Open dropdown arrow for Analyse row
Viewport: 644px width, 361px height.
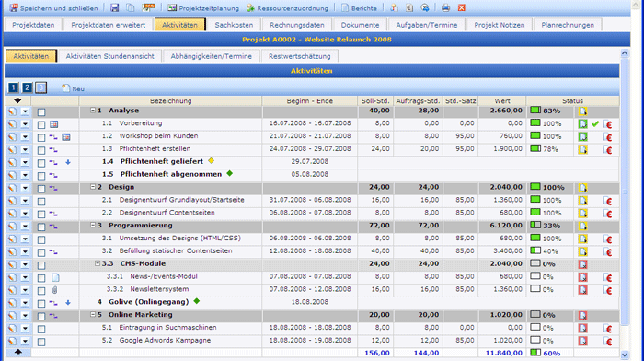tap(25, 111)
